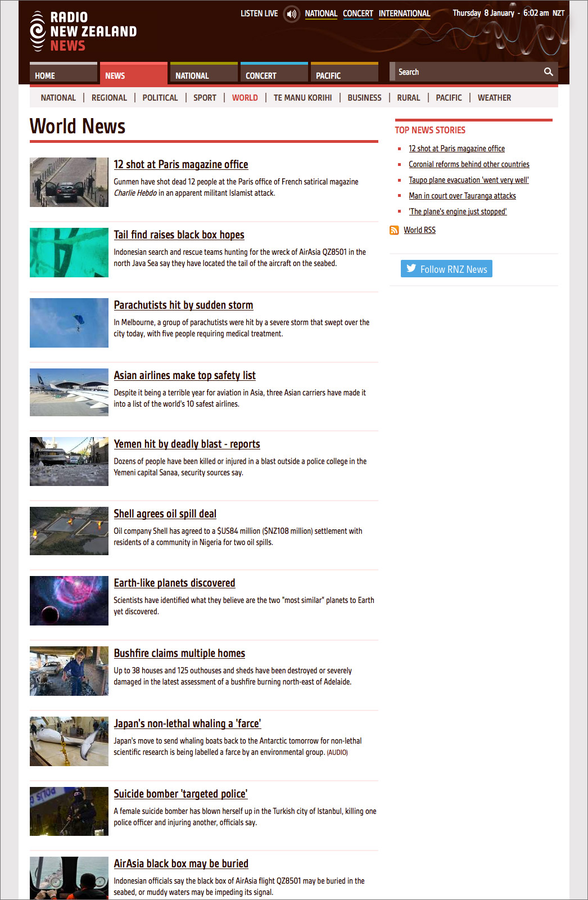The image size is (588, 900).
Task: Click the armed police officer thumbnail
Action: coord(69,811)
